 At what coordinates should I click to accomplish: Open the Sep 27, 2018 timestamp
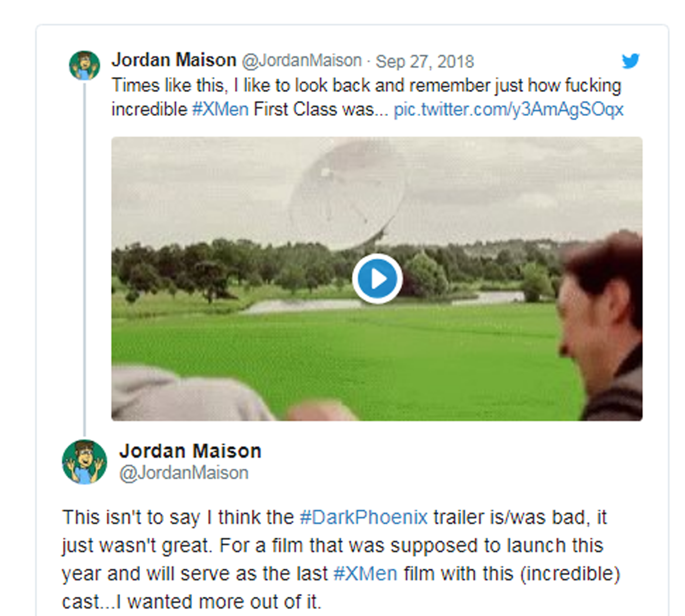(x=425, y=62)
